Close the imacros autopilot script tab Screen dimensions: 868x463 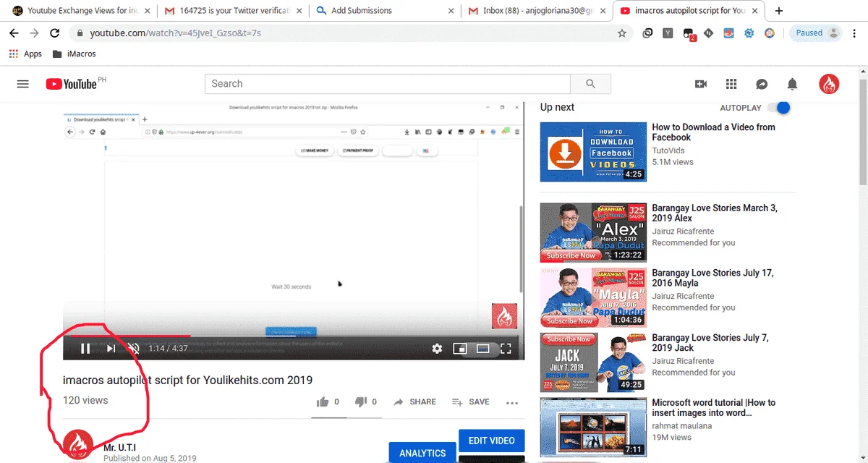pyautogui.click(x=754, y=11)
